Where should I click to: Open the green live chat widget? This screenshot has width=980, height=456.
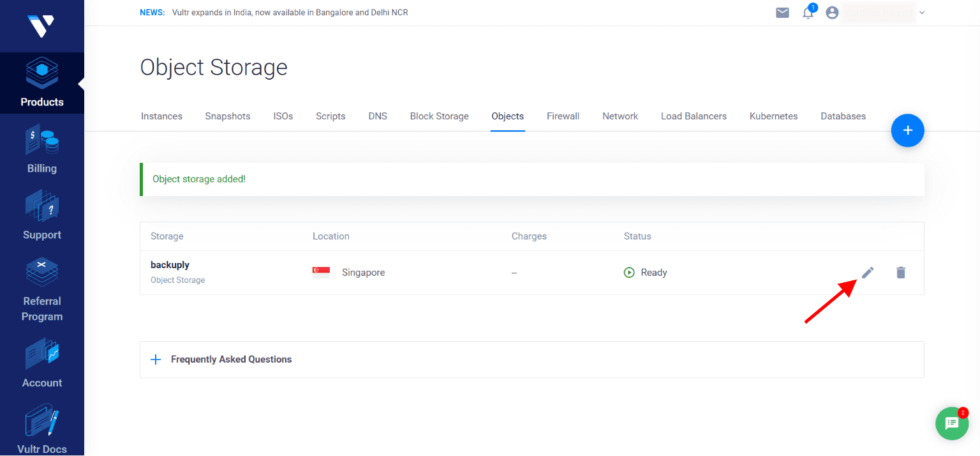click(951, 423)
